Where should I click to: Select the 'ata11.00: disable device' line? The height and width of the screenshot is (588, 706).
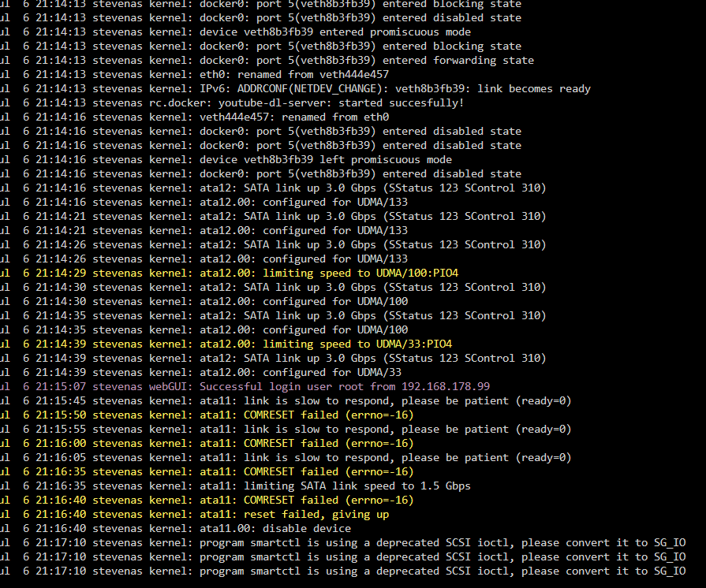tap(176, 528)
